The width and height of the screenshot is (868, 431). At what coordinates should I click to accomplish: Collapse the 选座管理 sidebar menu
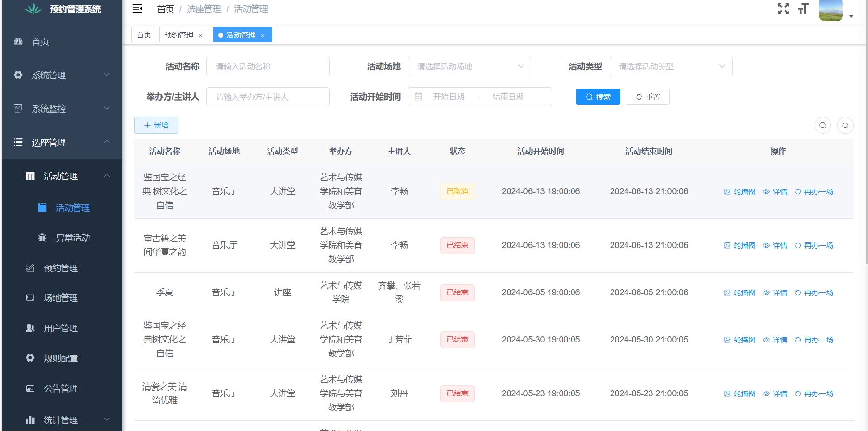pyautogui.click(x=62, y=142)
